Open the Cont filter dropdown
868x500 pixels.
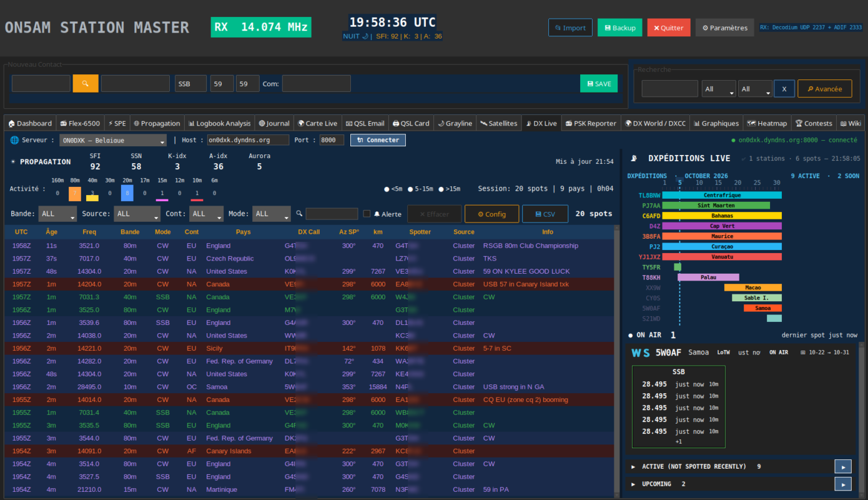pyautogui.click(x=206, y=214)
